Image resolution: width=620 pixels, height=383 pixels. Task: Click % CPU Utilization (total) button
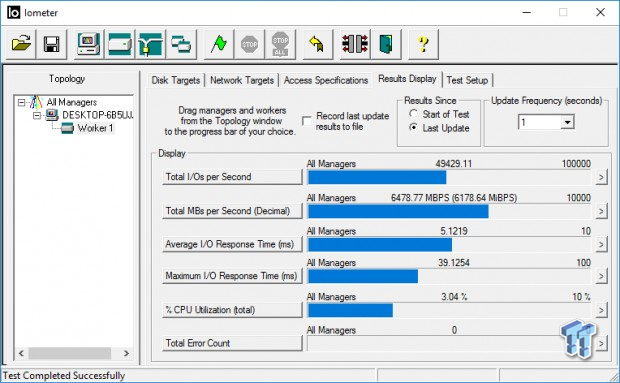tap(232, 310)
